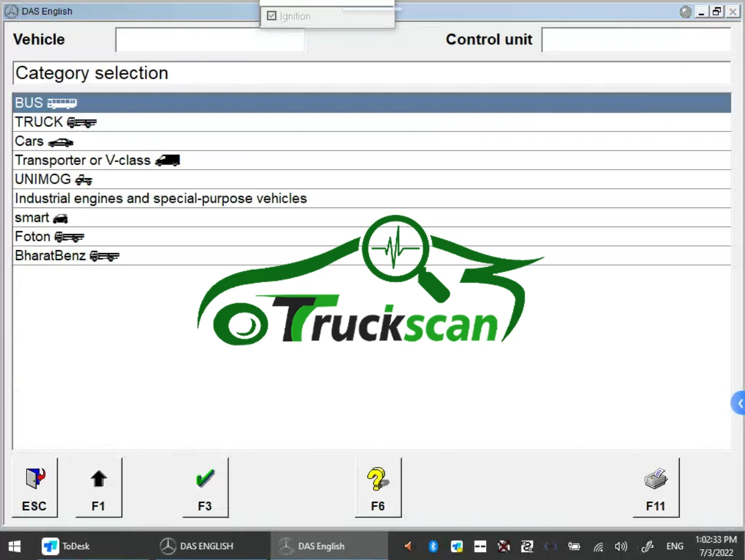
Task: Choose the smart category
Action: (x=372, y=218)
